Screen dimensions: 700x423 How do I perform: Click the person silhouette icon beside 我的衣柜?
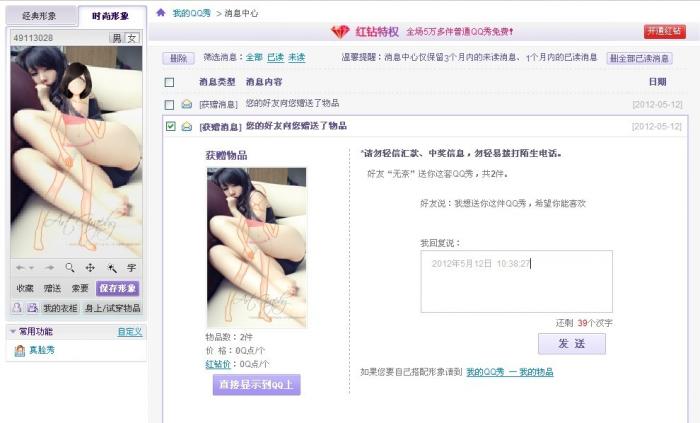pyautogui.click(x=17, y=307)
